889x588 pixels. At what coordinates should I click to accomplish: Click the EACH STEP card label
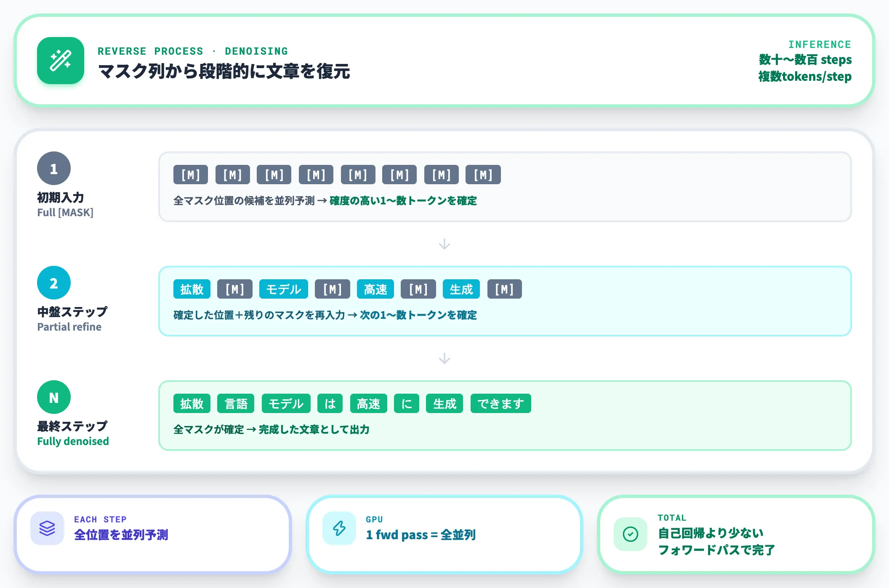[100, 519]
